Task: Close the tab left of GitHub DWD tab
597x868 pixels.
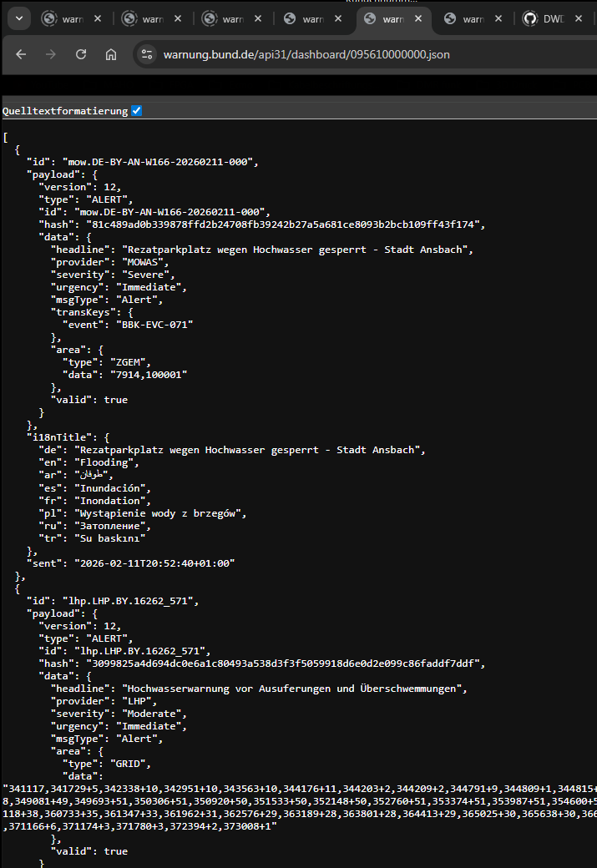Action: (x=498, y=18)
